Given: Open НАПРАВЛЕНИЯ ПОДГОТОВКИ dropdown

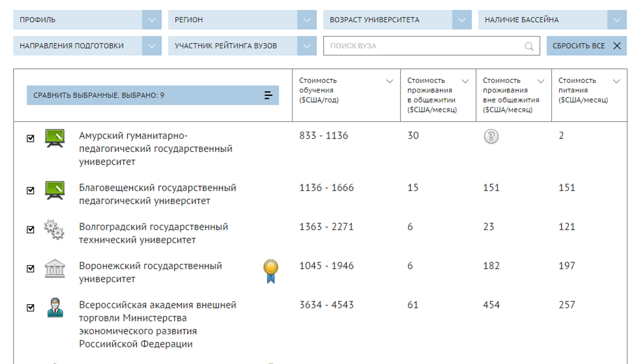Looking at the screenshot, I should [87, 46].
